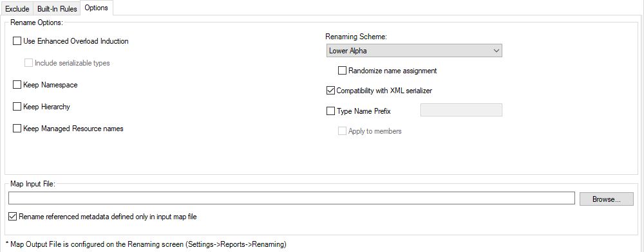This screenshot has width=644, height=252.
Task: Open the Renaming Scheme dropdown
Action: (413, 51)
